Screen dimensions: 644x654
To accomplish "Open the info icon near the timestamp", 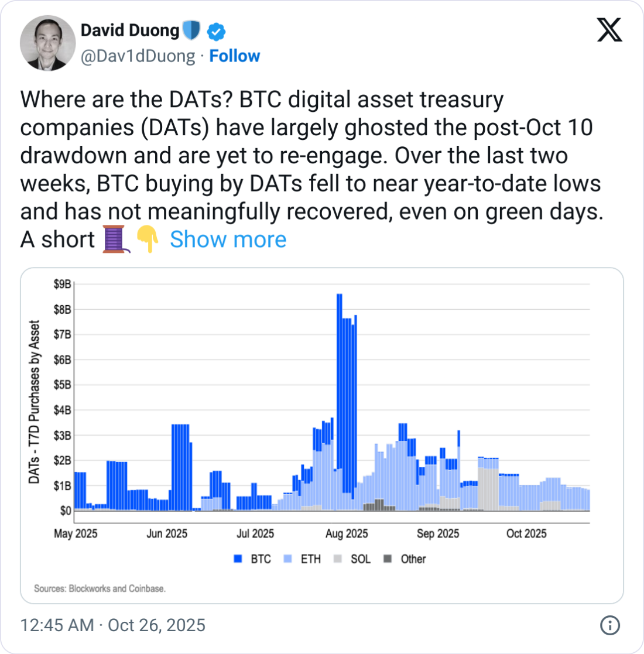I will click(611, 625).
